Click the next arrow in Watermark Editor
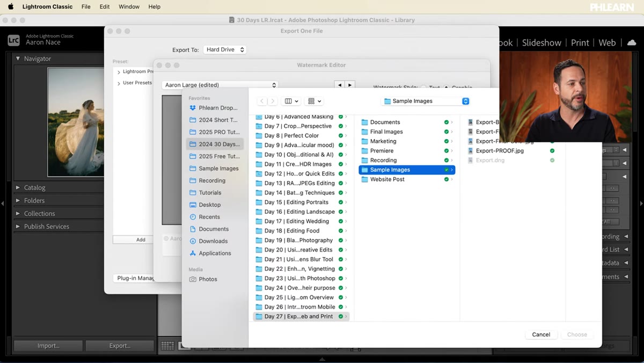This screenshot has width=644, height=363. coord(350,85)
